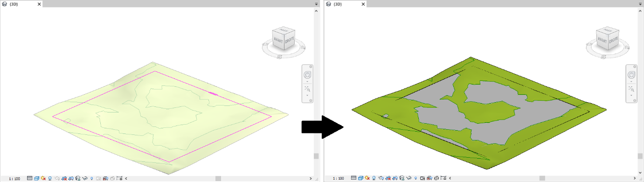Toggle Crop View in left view
This screenshot has height=182, width=644.
[64, 178]
